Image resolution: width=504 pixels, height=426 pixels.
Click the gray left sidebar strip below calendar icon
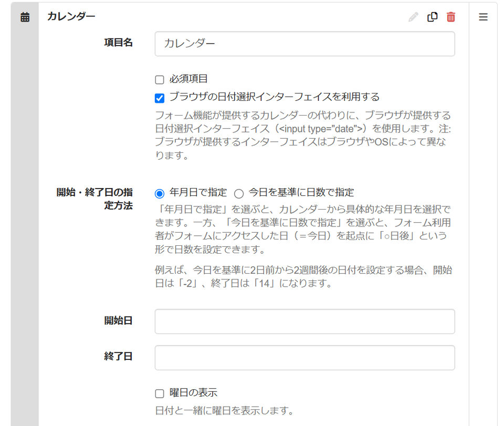[25, 225]
